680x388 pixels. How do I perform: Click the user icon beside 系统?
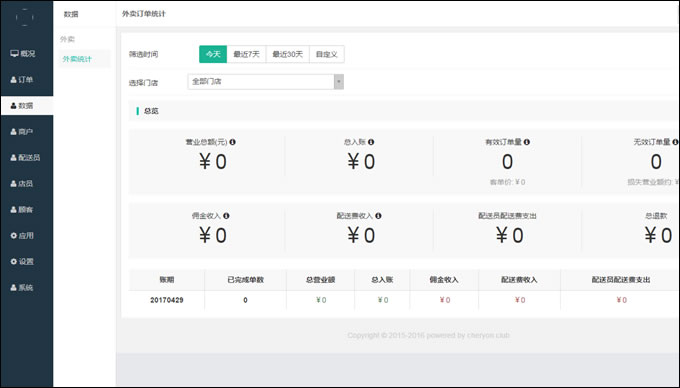[13, 287]
